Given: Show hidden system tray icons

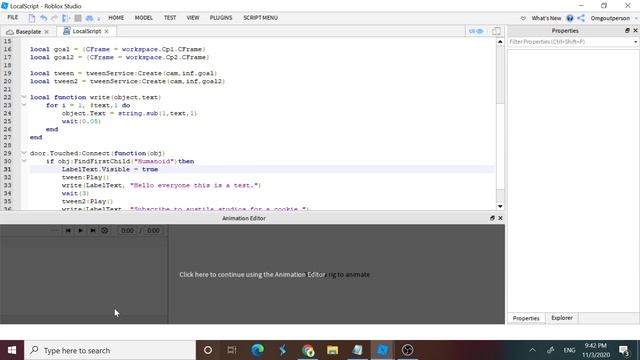Looking at the screenshot, I should click(x=532, y=350).
